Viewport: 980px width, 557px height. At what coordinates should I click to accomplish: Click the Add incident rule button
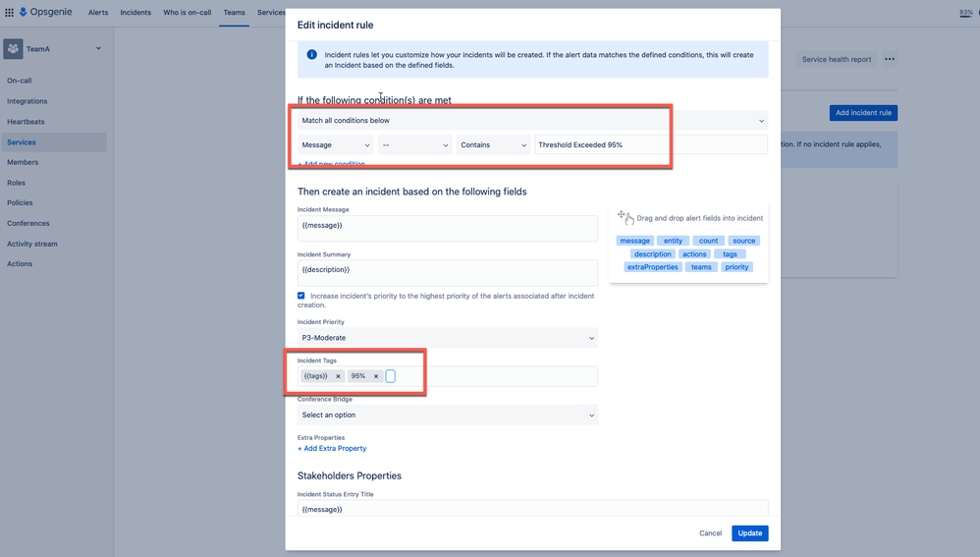tap(863, 113)
